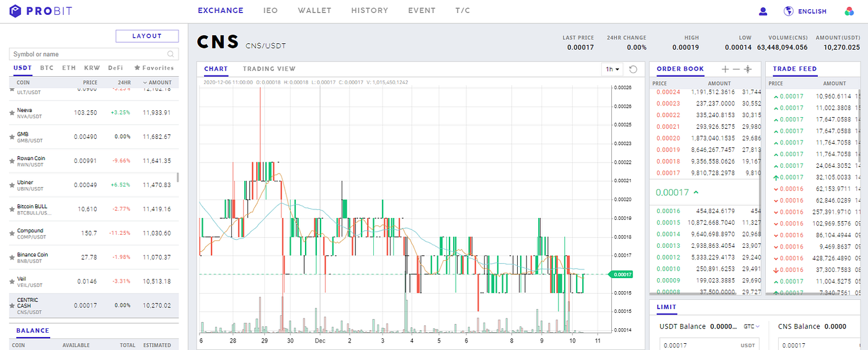Open the BALANCE tab

coord(33,331)
